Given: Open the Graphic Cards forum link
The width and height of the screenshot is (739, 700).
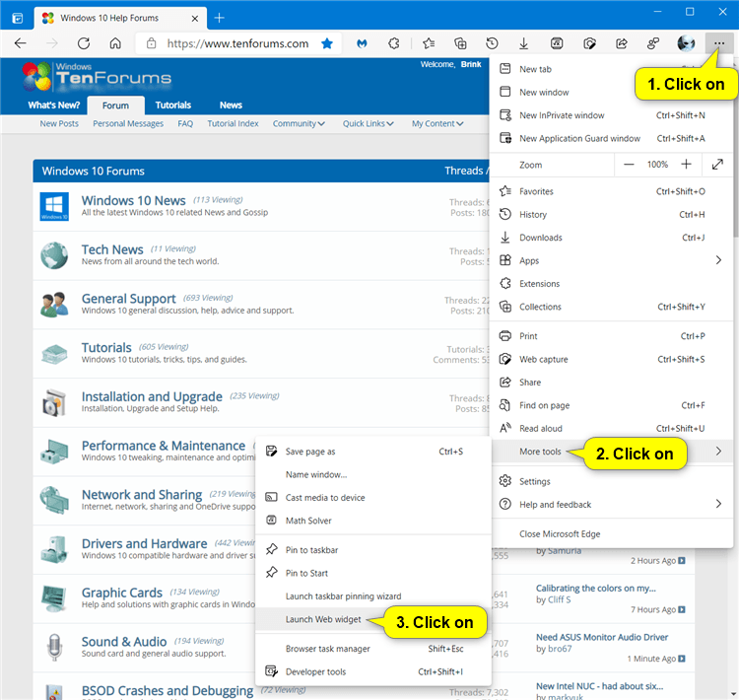Looking at the screenshot, I should point(122,593).
